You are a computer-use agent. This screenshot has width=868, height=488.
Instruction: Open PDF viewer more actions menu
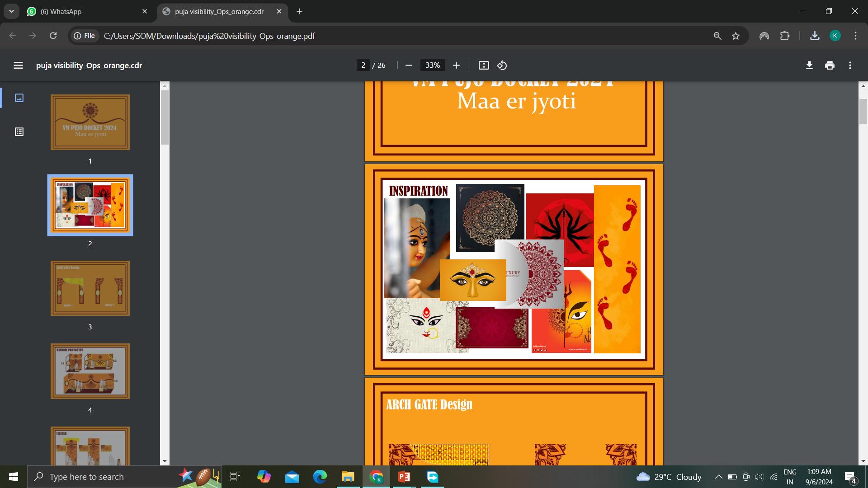coord(850,66)
